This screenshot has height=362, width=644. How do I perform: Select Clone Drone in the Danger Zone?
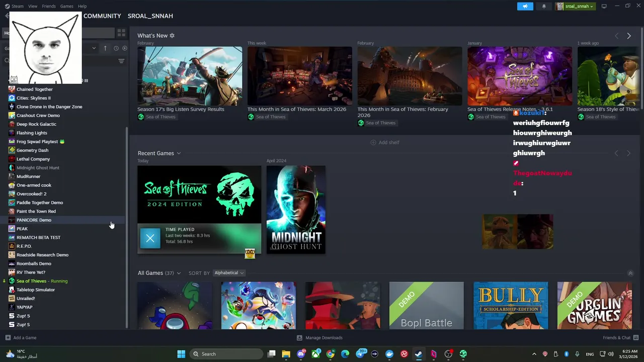click(x=49, y=107)
